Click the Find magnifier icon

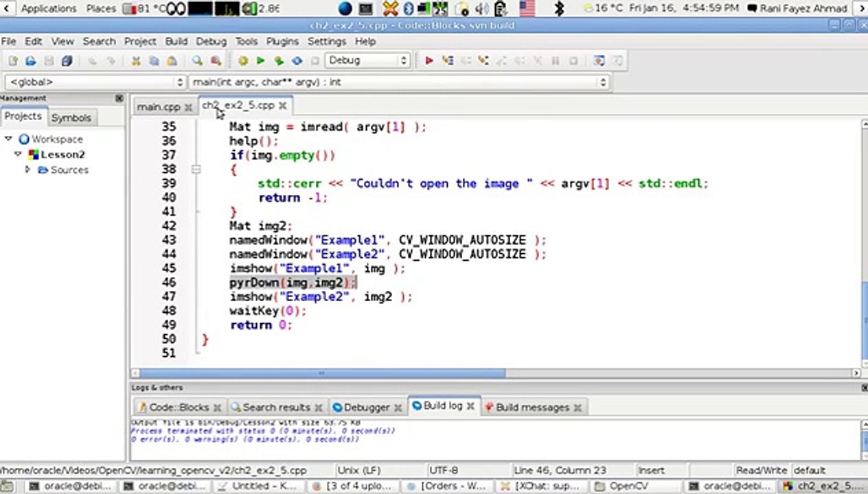198,61
